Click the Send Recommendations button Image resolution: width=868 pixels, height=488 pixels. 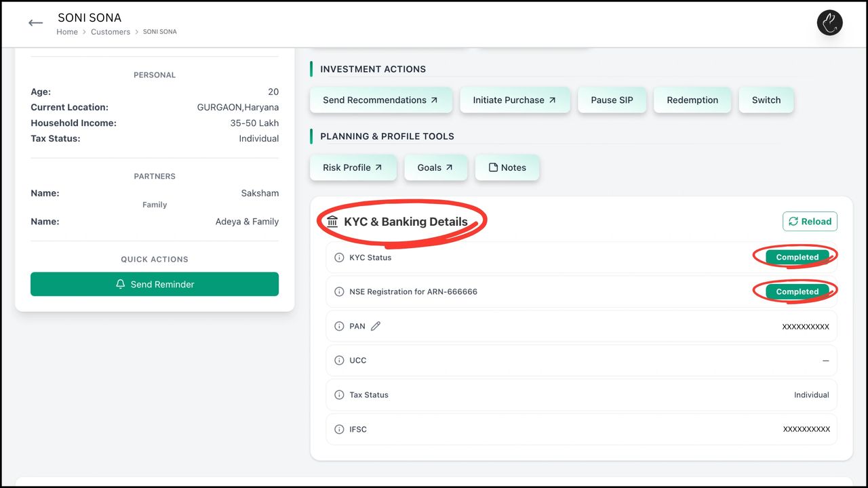coord(381,100)
